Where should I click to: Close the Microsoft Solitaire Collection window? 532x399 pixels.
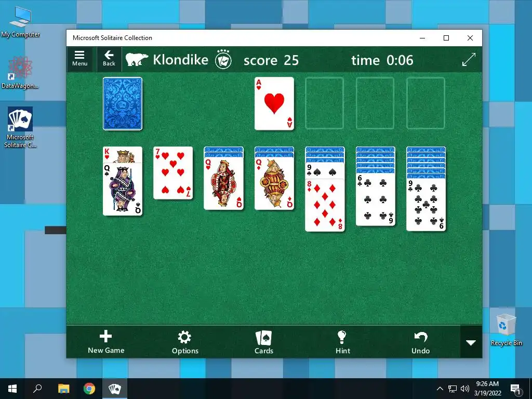pyautogui.click(x=470, y=38)
